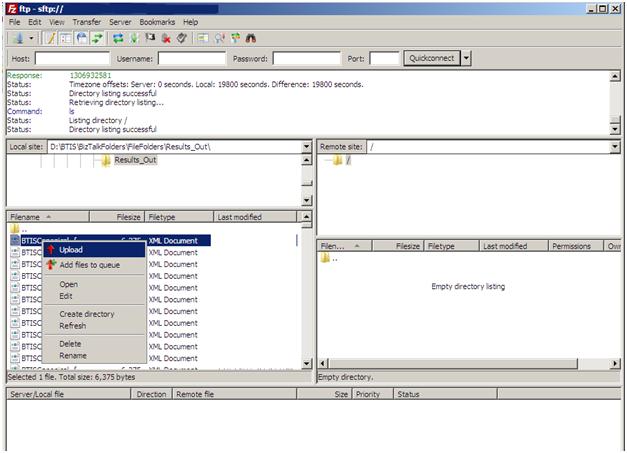The height and width of the screenshot is (453, 627).
Task: Click the Status queue column header
Action: (x=445, y=394)
